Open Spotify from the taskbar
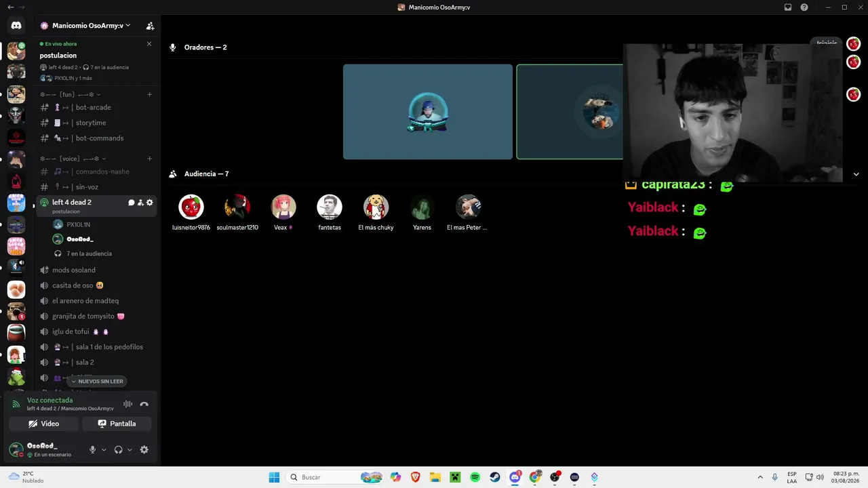Image resolution: width=868 pixels, height=488 pixels. pyautogui.click(x=475, y=477)
